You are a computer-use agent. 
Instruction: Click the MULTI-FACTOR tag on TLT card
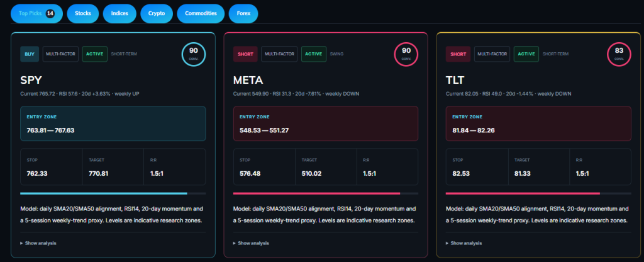click(492, 54)
